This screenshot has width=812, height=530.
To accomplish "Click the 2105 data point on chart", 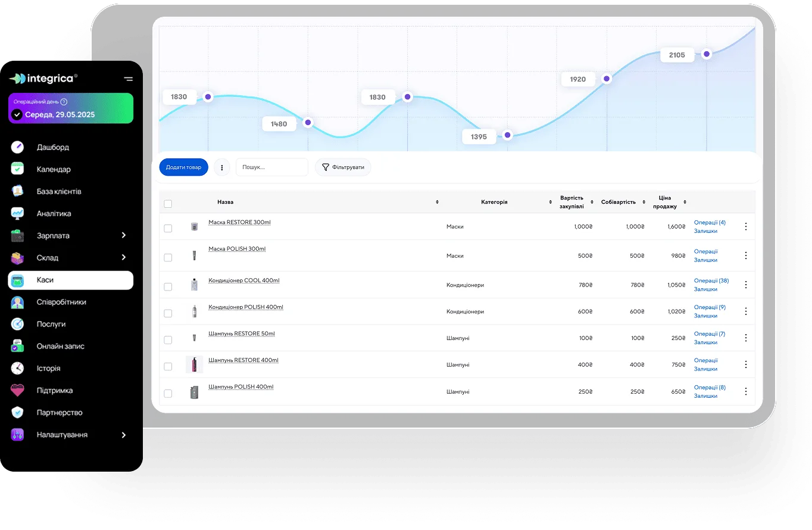I will pyautogui.click(x=707, y=54).
